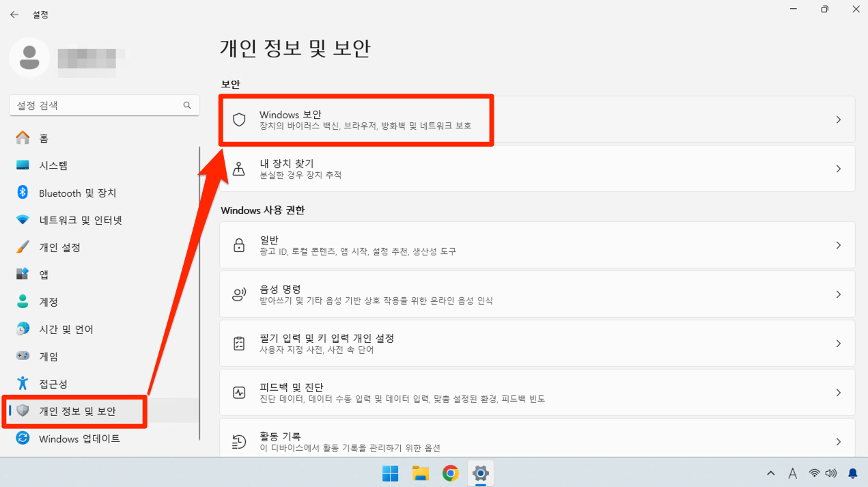Click the 활동 기록 row title
This screenshot has height=487, width=868.
tap(280, 436)
